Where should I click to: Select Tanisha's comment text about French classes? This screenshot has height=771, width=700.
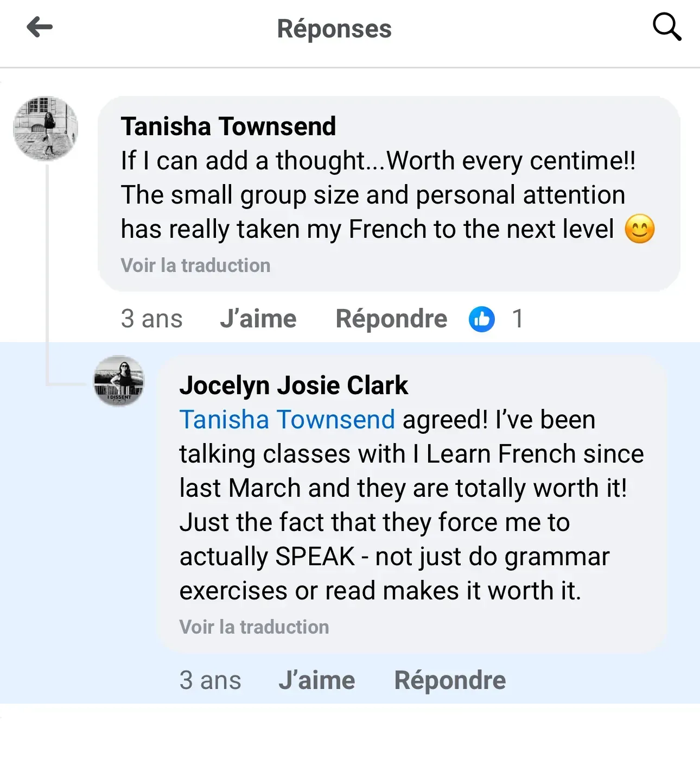click(373, 195)
